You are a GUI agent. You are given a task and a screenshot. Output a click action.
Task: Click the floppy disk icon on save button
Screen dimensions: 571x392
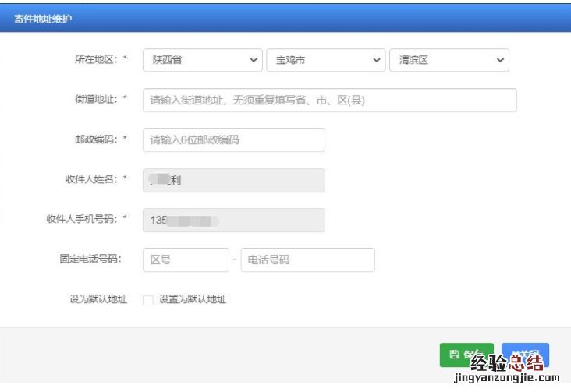[x=453, y=355]
